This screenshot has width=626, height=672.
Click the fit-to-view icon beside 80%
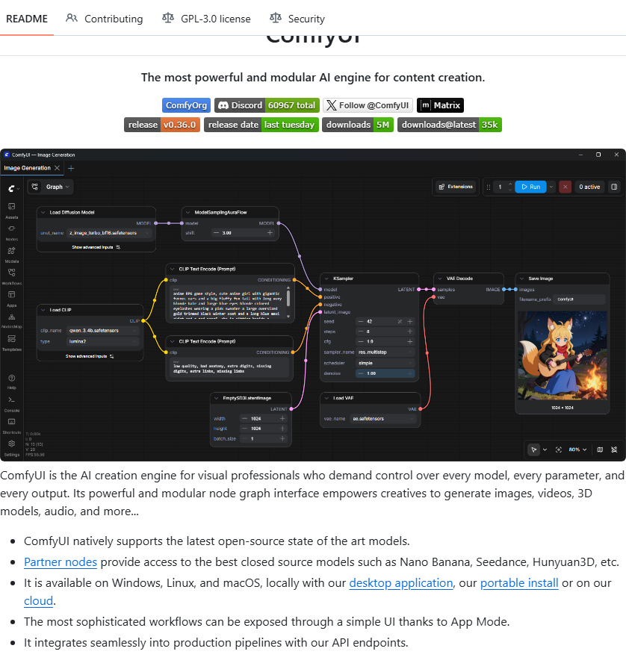click(x=558, y=449)
